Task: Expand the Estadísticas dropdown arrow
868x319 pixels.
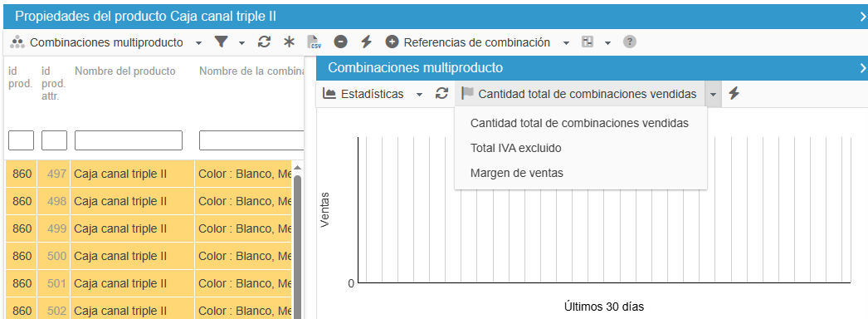Action: tap(420, 95)
